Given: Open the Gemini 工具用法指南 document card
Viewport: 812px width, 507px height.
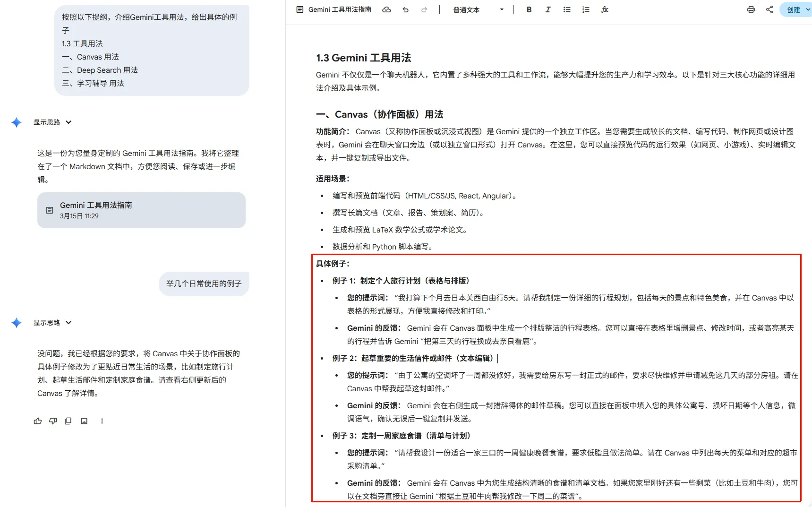Looking at the screenshot, I should [141, 210].
